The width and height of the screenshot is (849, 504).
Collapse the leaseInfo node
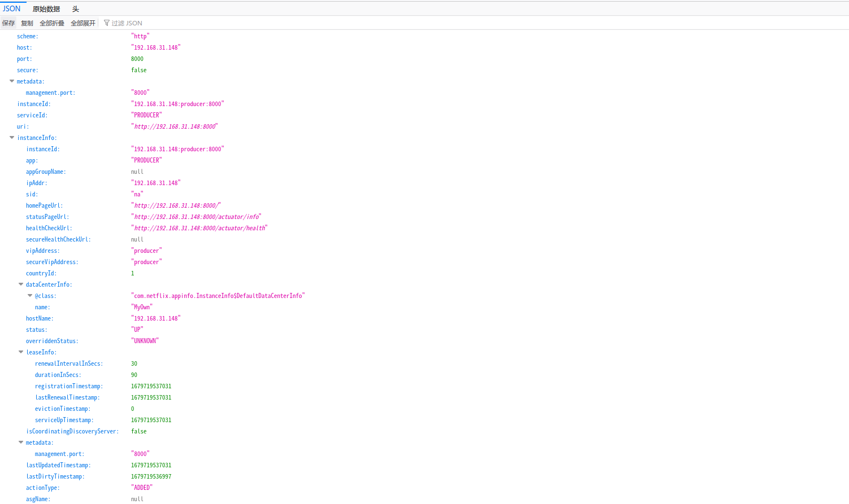point(20,352)
